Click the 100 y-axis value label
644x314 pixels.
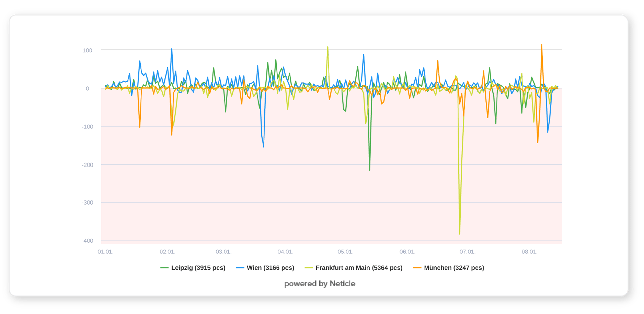pyautogui.click(x=87, y=50)
